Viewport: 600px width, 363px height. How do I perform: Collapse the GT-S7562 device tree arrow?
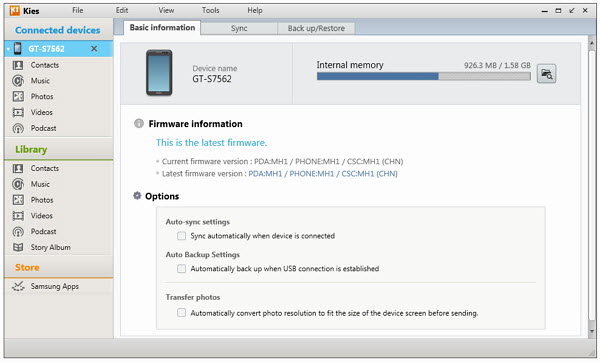coord(8,49)
